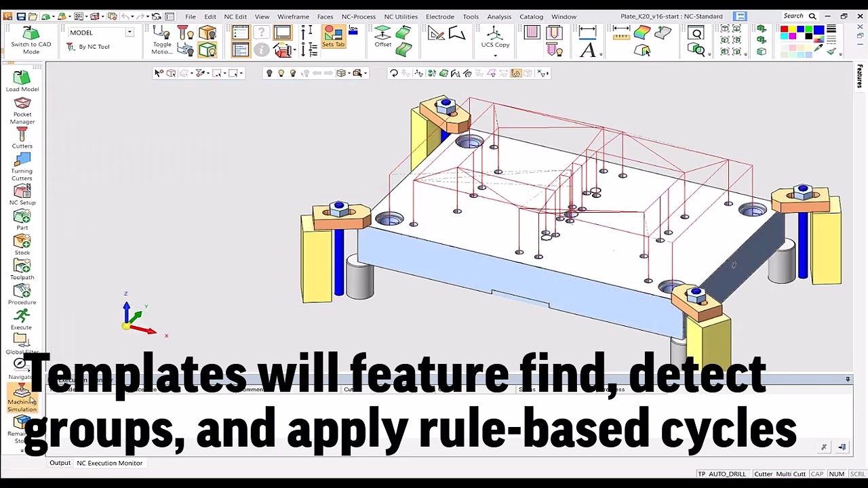The image size is (868, 488).
Task: Open the Catalog menu
Action: tap(531, 17)
